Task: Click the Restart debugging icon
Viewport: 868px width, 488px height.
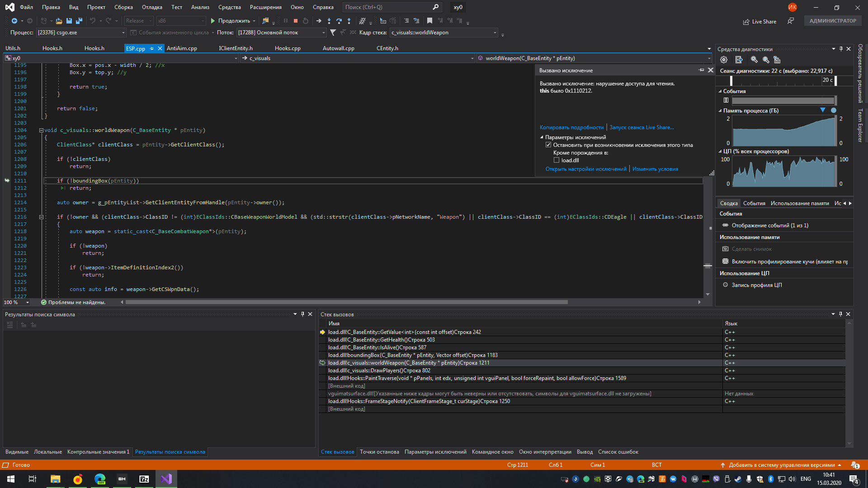Action: pos(306,21)
